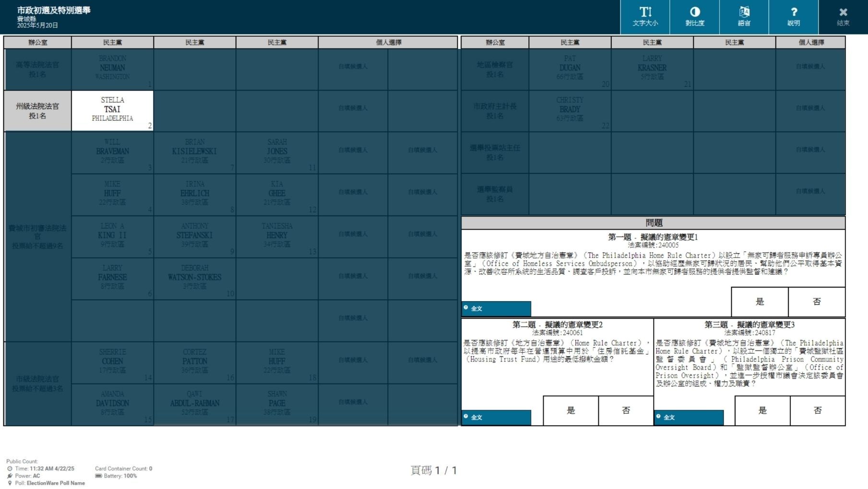This screenshot has height=489, width=868.
Task: Vote 是 on 第三題 charter change 3
Action: click(762, 410)
